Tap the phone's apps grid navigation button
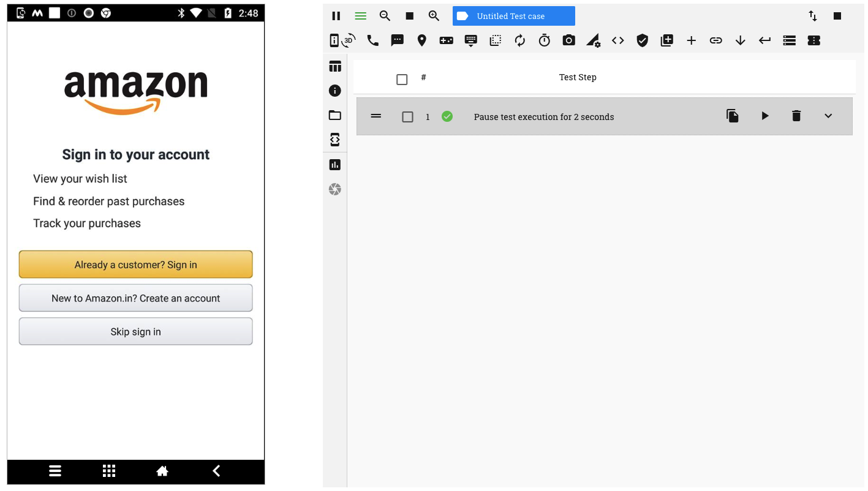 tap(109, 471)
